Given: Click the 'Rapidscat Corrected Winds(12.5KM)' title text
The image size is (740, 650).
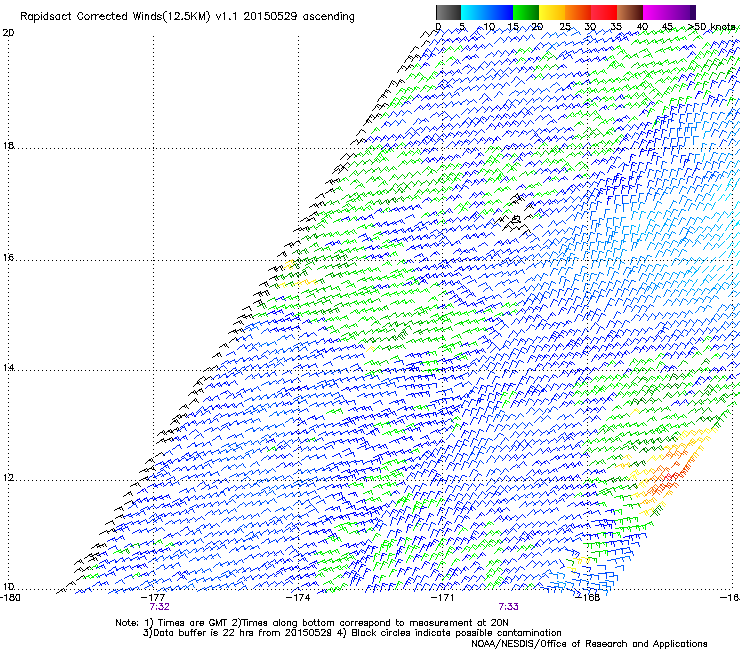Looking at the screenshot, I should click(115, 17).
